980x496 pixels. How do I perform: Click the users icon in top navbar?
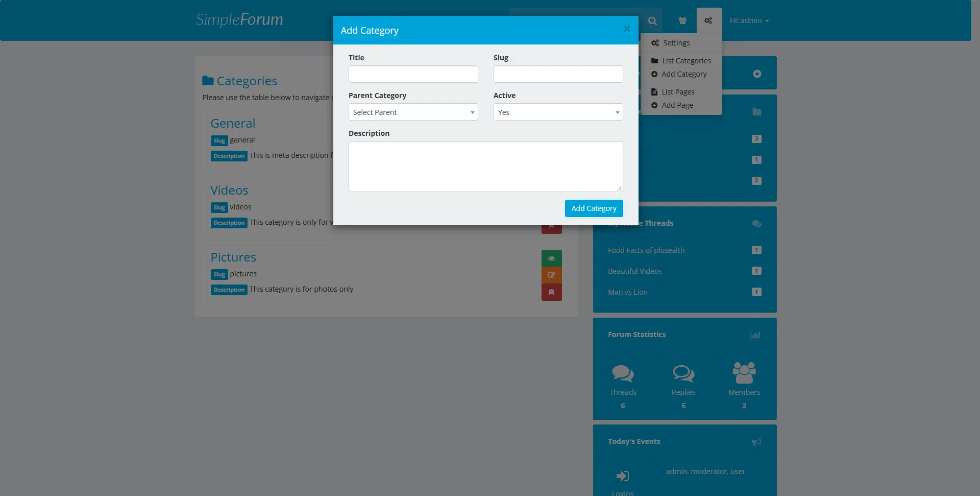tap(682, 21)
